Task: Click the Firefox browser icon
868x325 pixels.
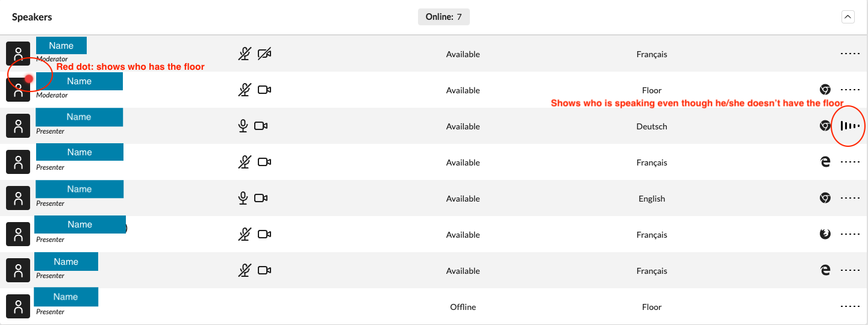Action: coord(825,235)
